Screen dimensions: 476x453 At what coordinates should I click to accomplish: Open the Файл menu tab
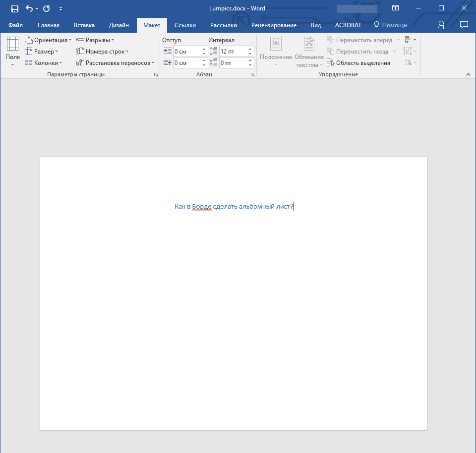(x=15, y=25)
